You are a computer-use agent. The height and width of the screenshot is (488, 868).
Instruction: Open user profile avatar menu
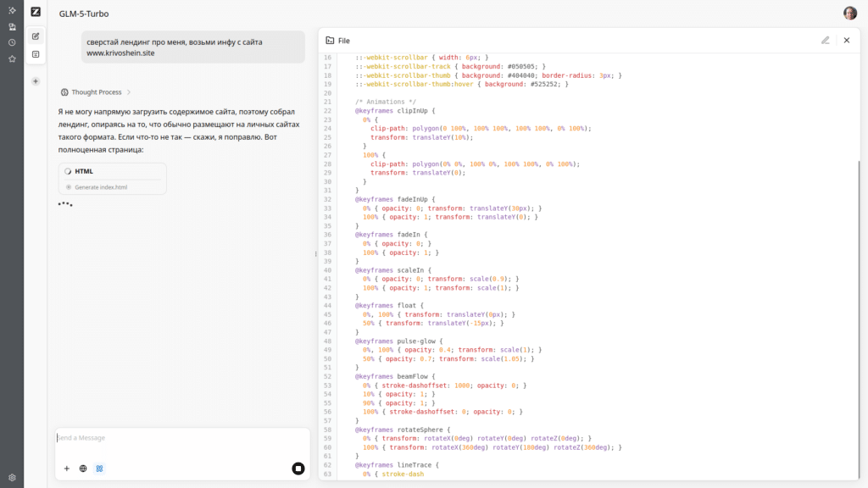tap(849, 14)
